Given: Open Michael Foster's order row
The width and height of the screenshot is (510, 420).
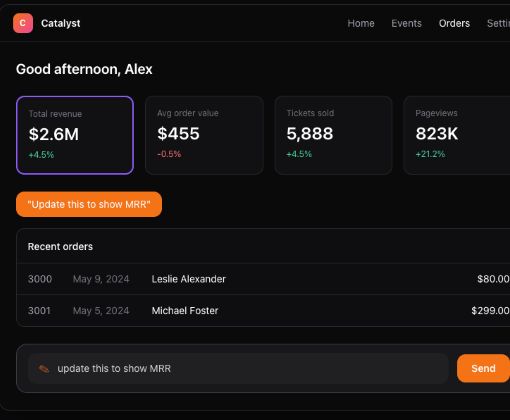Looking at the screenshot, I should pos(185,311).
